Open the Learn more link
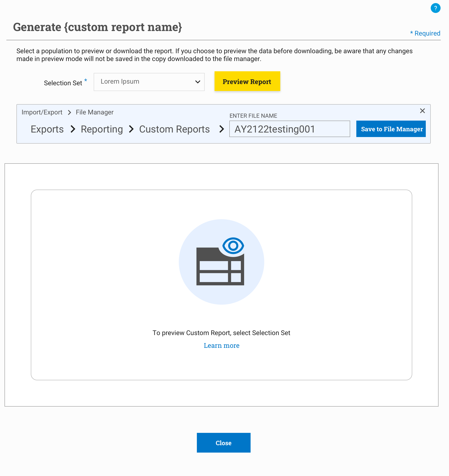 [x=221, y=345]
